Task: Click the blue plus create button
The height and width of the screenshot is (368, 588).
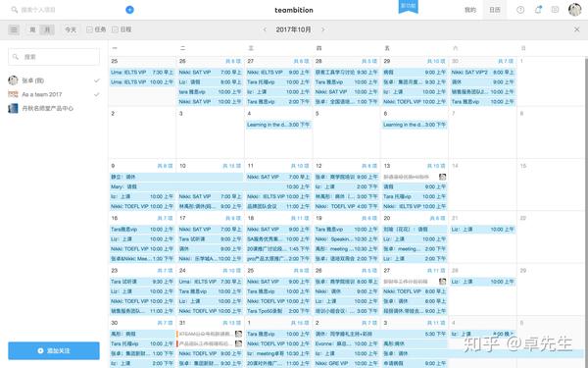Action: click(129, 10)
